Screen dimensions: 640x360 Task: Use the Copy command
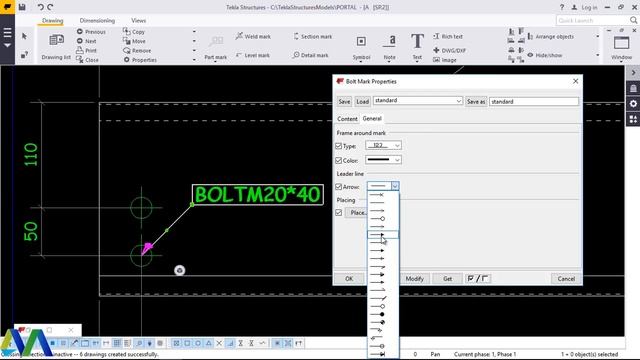point(134,31)
